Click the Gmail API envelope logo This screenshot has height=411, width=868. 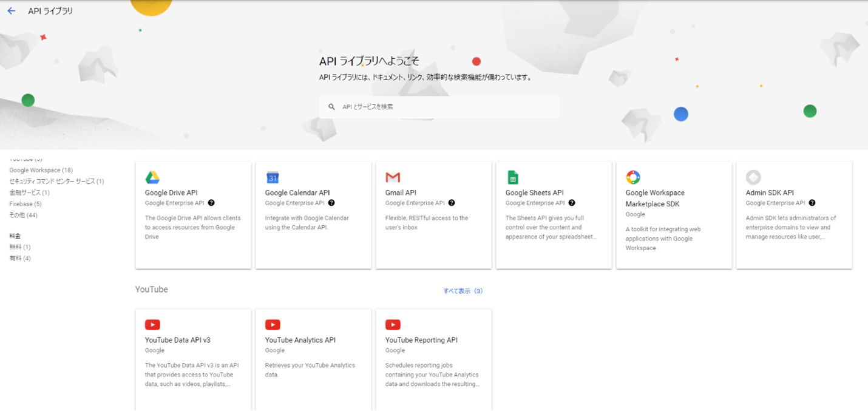pyautogui.click(x=393, y=177)
